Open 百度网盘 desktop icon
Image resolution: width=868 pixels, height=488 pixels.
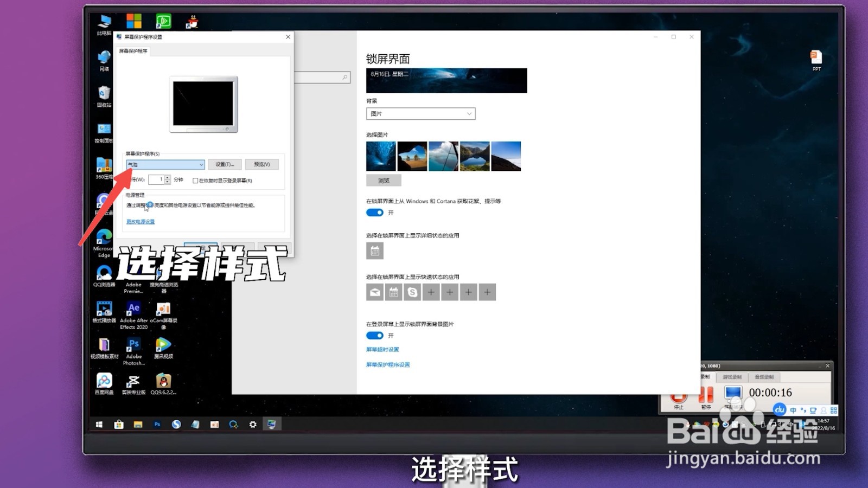pos(104,381)
